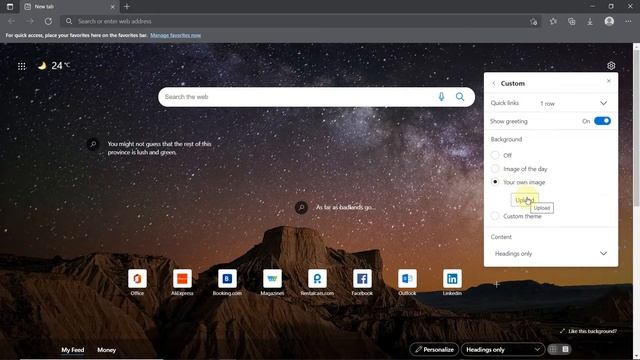Open the Outlook quick link

click(407, 282)
